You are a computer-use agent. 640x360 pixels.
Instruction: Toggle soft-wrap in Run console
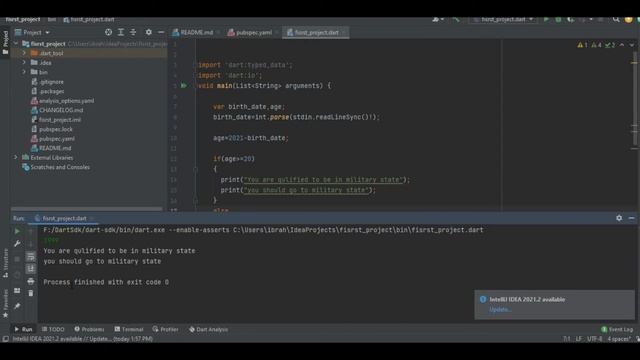(x=31, y=256)
